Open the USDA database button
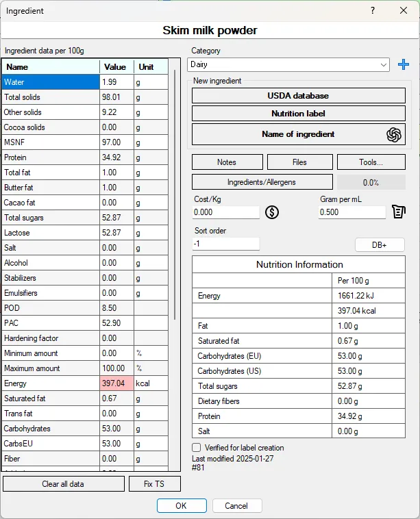This screenshot has width=420, height=519. pyautogui.click(x=299, y=96)
